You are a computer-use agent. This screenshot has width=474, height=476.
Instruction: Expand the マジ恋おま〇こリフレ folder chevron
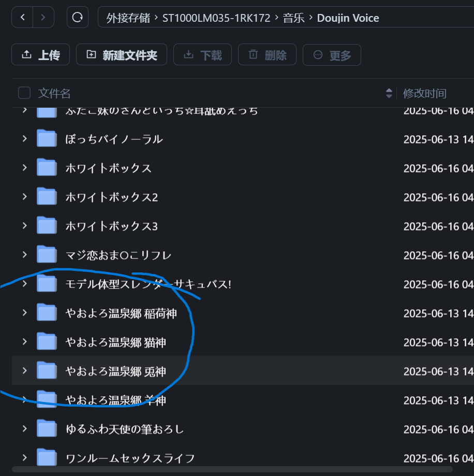tap(24, 255)
